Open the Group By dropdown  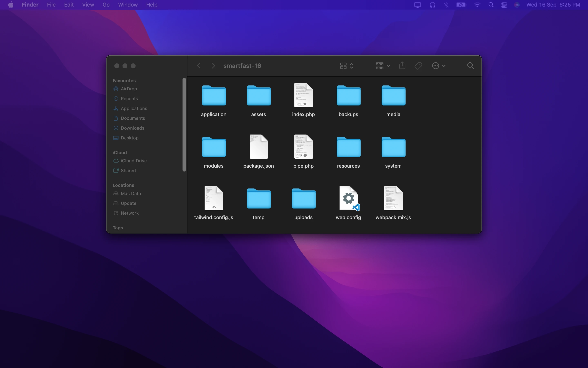click(x=383, y=66)
